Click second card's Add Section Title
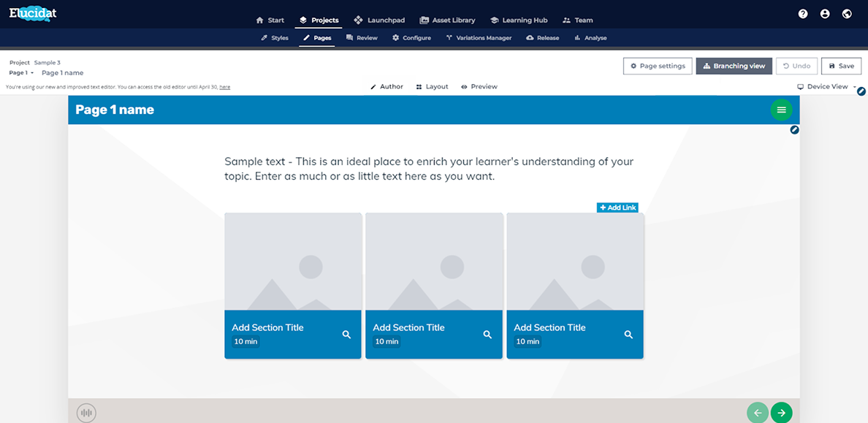This screenshot has width=868, height=423. coord(408,327)
